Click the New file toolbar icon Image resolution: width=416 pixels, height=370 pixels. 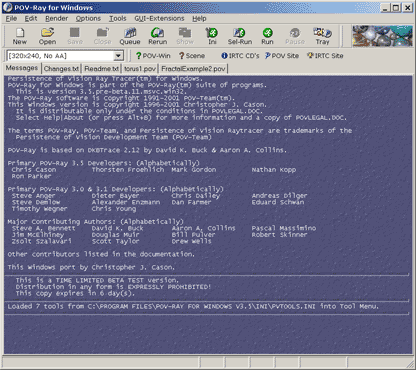20,36
